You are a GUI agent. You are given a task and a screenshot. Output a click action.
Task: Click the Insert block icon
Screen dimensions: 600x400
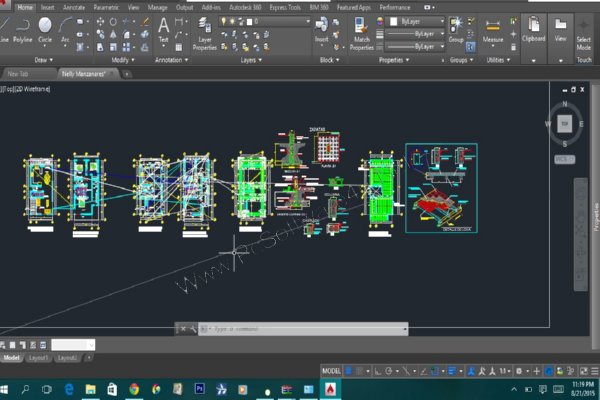click(x=321, y=30)
